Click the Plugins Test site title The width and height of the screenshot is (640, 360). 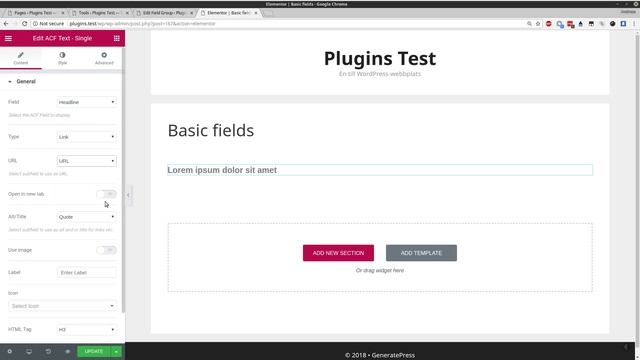click(380, 58)
